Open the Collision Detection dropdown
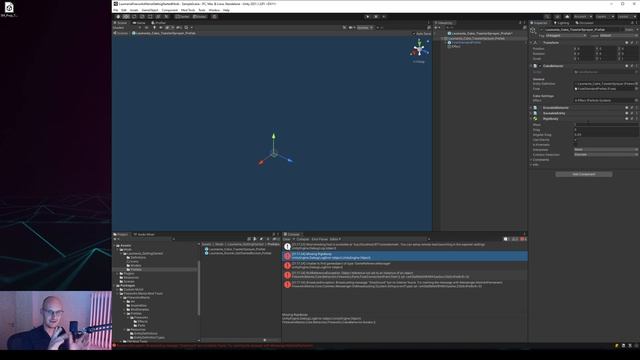Image resolution: width=640 pixels, height=360 pixels. [x=606, y=155]
